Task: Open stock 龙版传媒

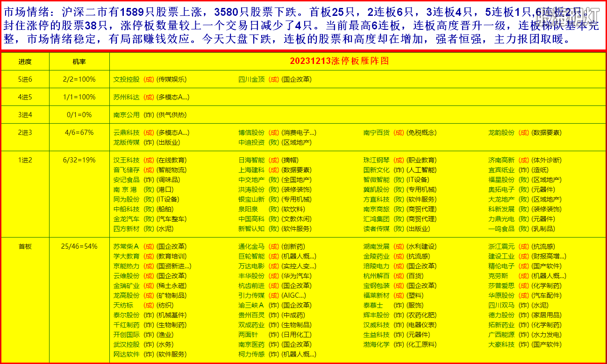Action: [x=126, y=142]
